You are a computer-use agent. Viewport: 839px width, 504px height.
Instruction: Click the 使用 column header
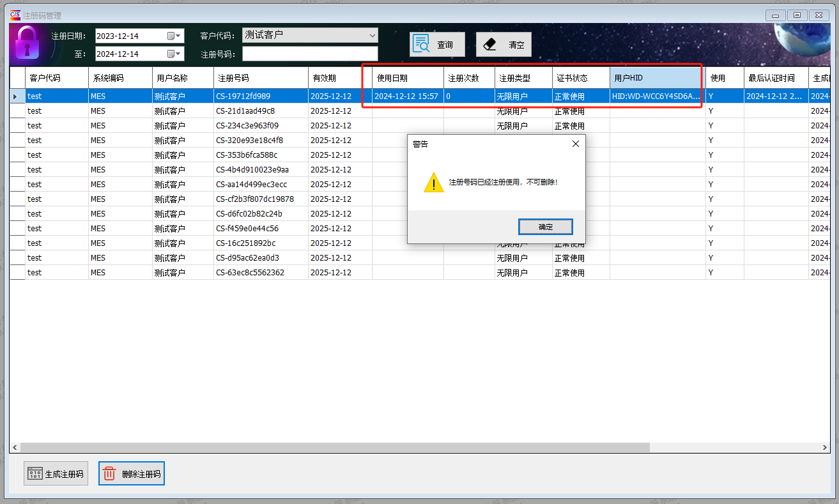tap(725, 78)
